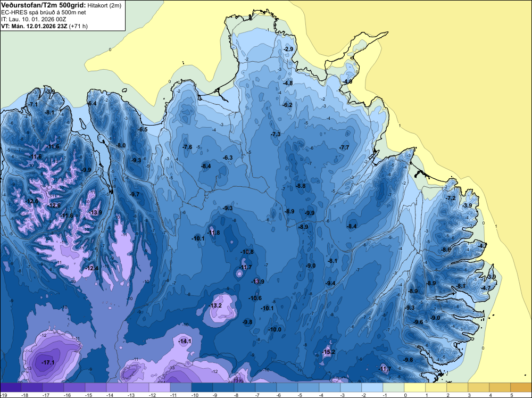Click the legend swatch above the 3 label
The width and height of the screenshot is (532, 398).
pos(479,387)
